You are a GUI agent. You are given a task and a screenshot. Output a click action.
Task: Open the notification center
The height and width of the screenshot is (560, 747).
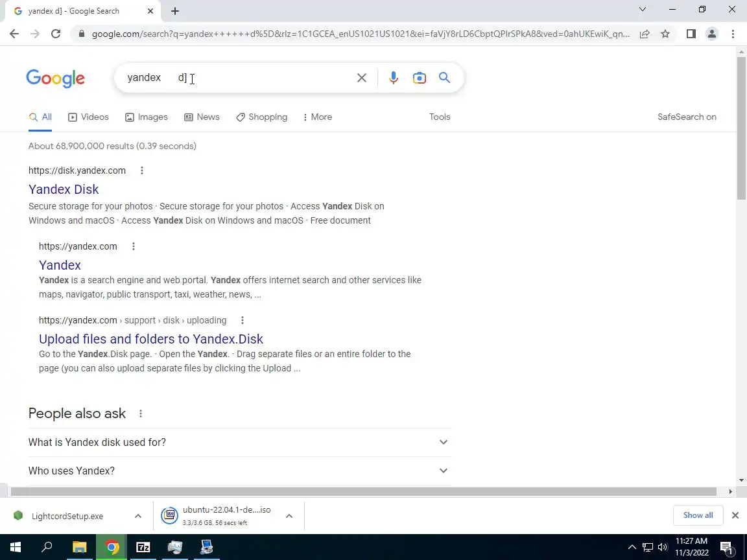coord(726,548)
